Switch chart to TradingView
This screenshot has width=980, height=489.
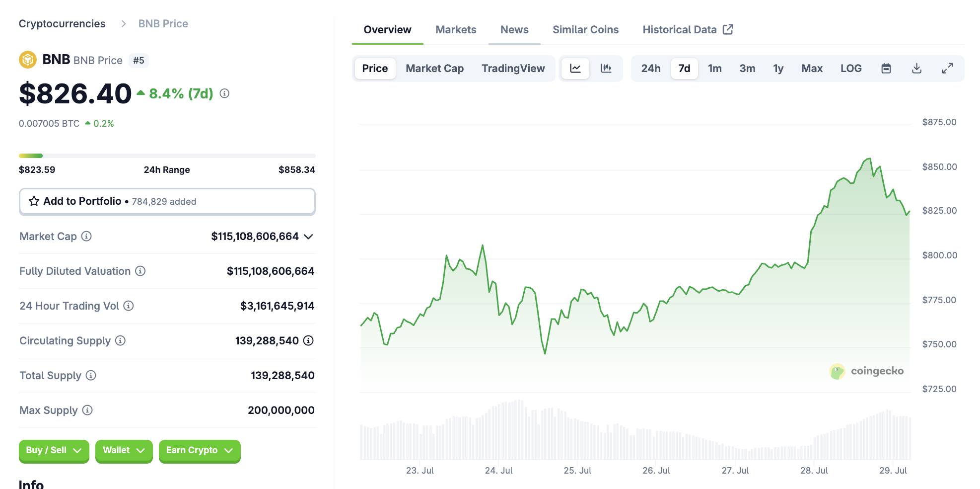click(513, 69)
